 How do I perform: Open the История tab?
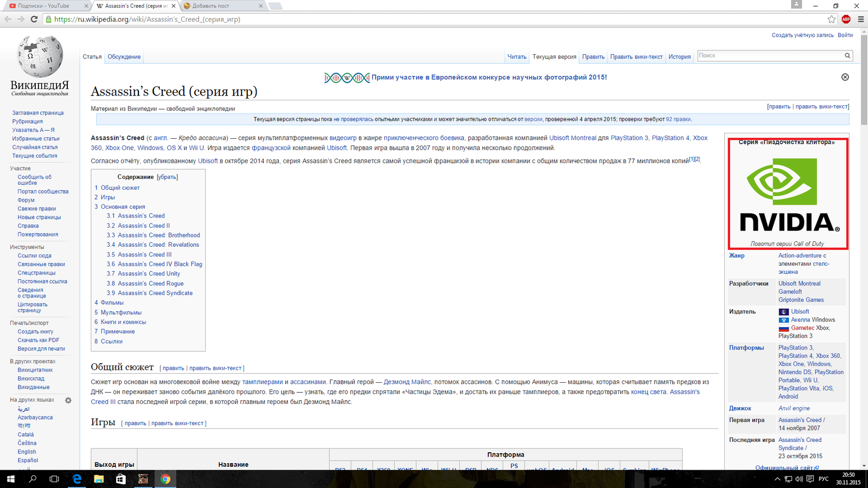[679, 57]
